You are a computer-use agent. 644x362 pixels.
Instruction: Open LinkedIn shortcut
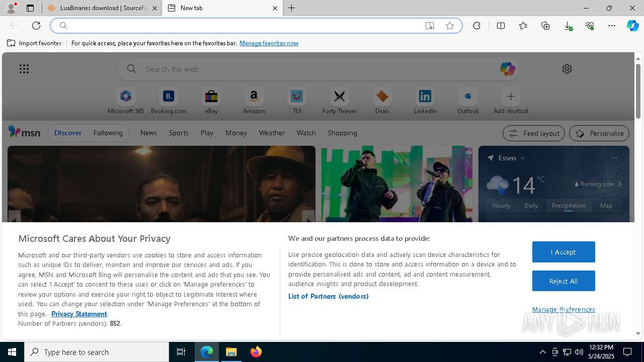click(x=425, y=101)
